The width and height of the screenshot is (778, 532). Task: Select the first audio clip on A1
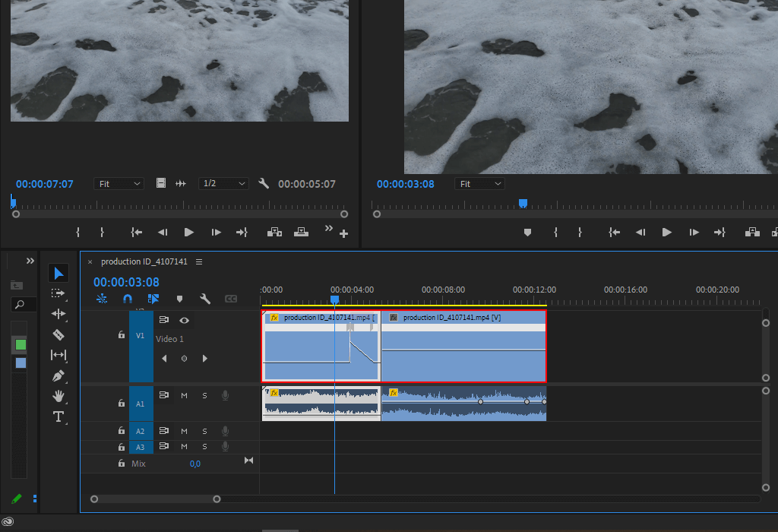tap(321, 404)
